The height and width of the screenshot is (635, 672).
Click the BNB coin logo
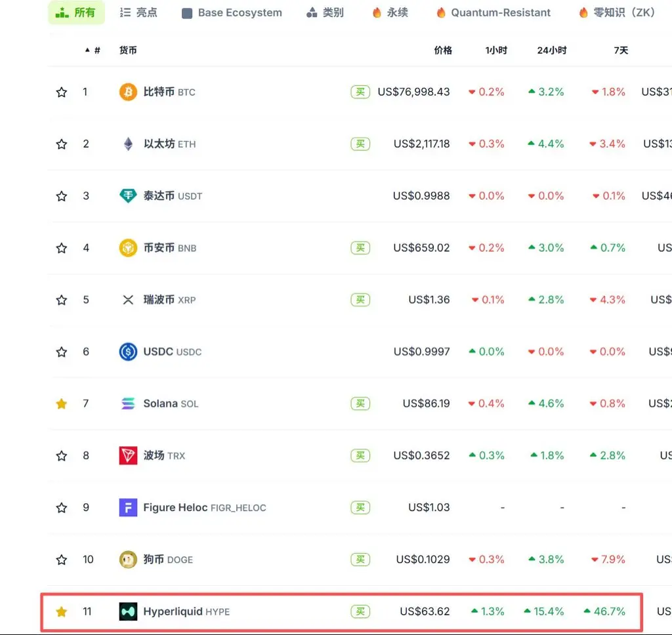(x=128, y=248)
